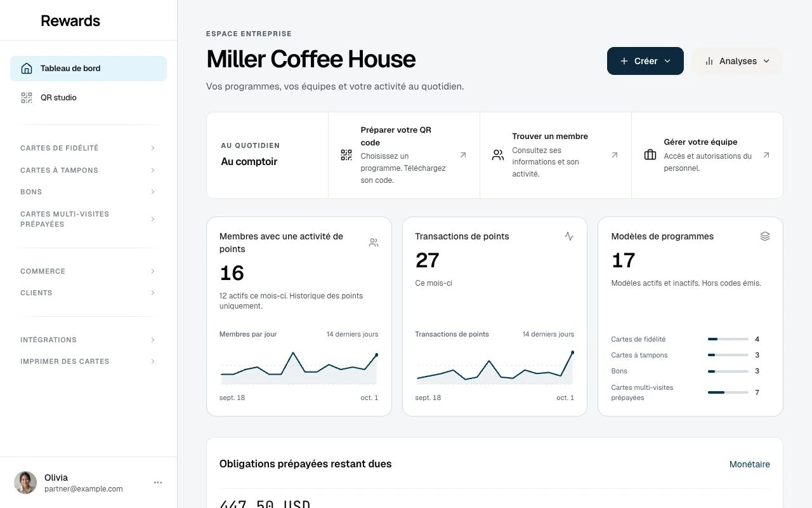Image resolution: width=812 pixels, height=508 pixels.
Task: Expand the Clients sidebar section
Action: tap(88, 293)
